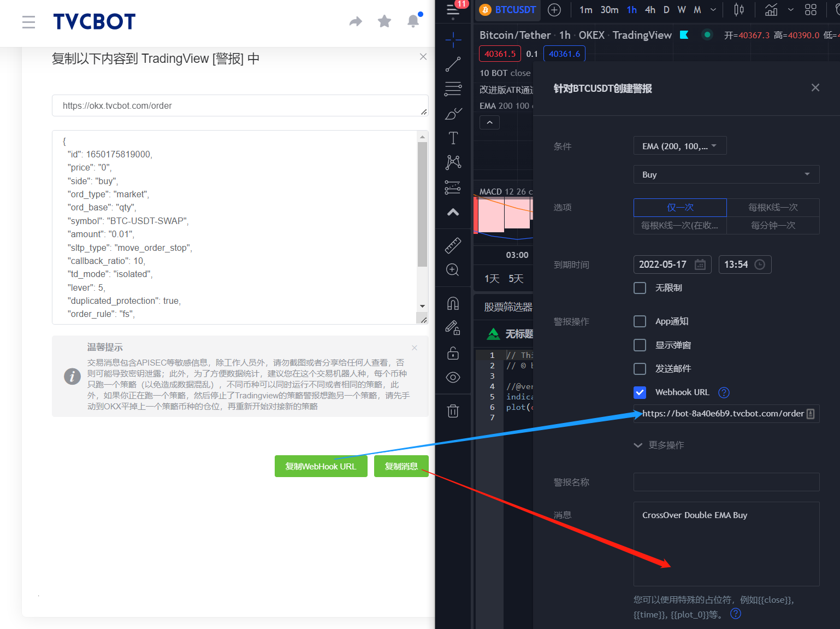Select the 1h timeframe
This screenshot has width=840, height=629.
632,10
